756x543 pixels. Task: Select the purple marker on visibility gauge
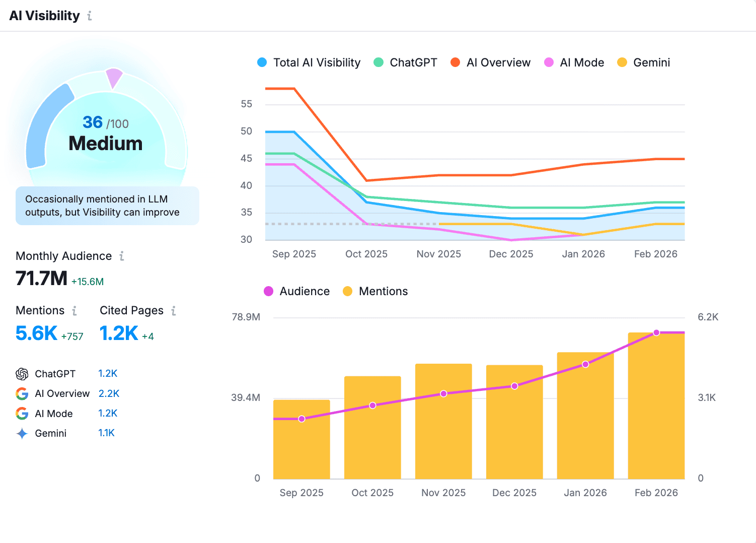pos(114,78)
